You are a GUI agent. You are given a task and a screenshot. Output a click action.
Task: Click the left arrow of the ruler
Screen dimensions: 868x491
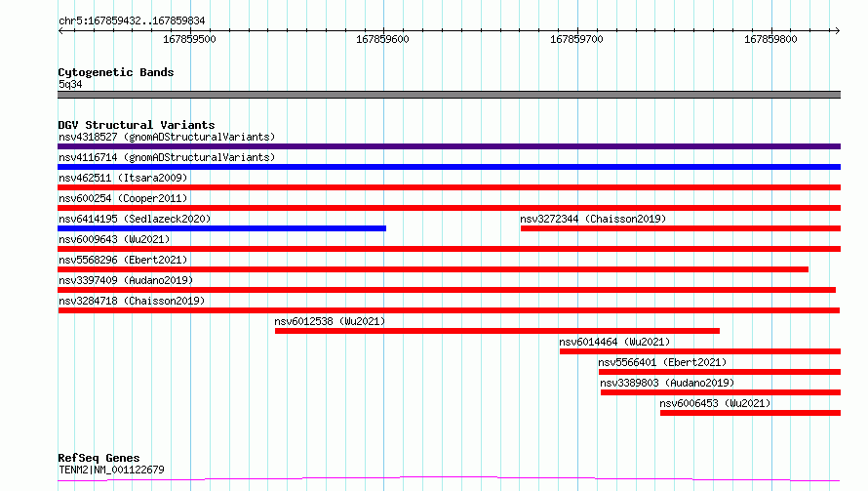(60, 30)
